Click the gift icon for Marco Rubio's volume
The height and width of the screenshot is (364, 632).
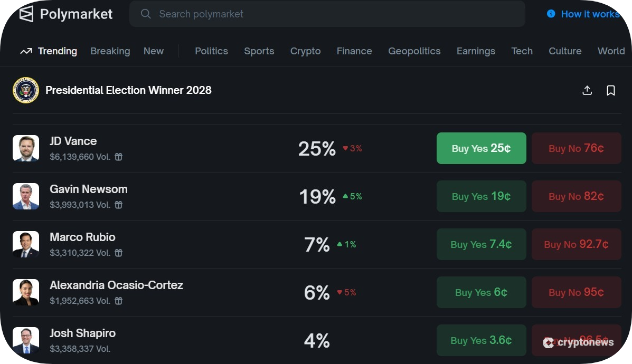point(118,253)
